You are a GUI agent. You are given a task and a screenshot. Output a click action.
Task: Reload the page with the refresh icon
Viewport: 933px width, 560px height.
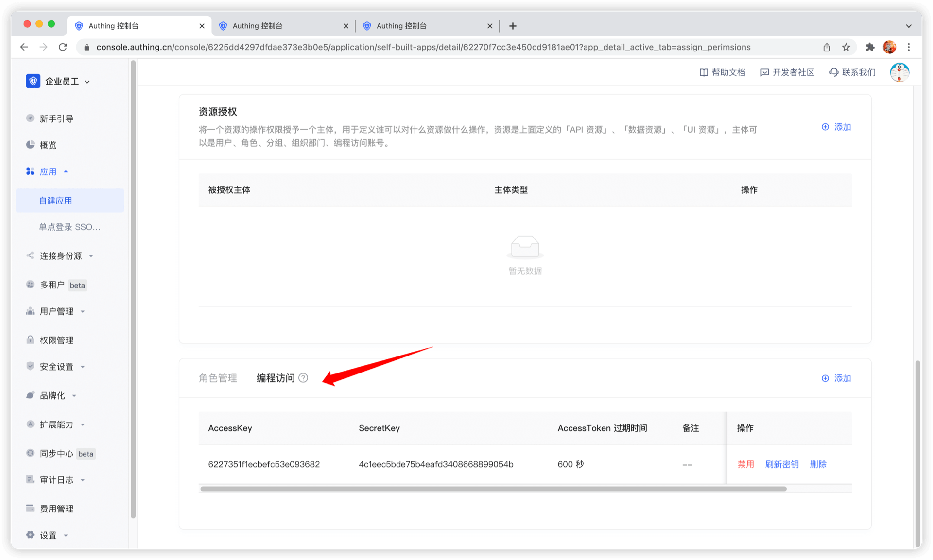(63, 47)
